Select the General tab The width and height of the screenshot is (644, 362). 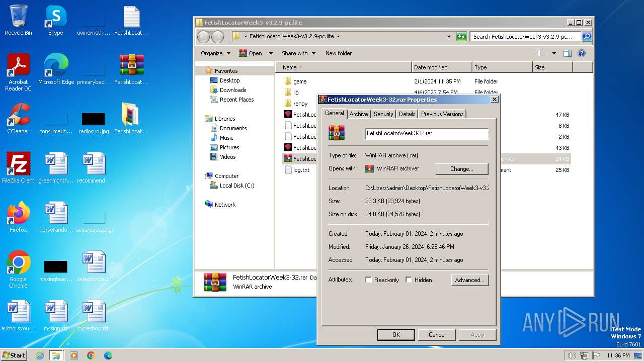(335, 113)
